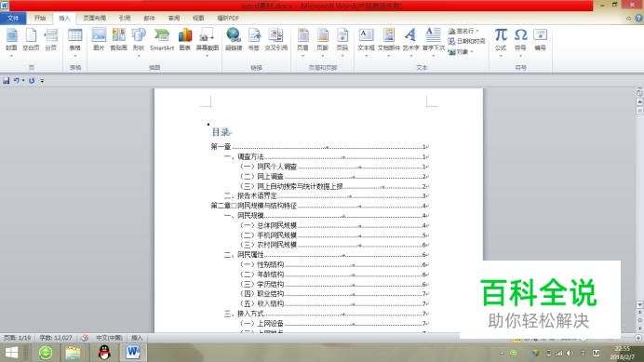Open Windows Start button

(11, 353)
